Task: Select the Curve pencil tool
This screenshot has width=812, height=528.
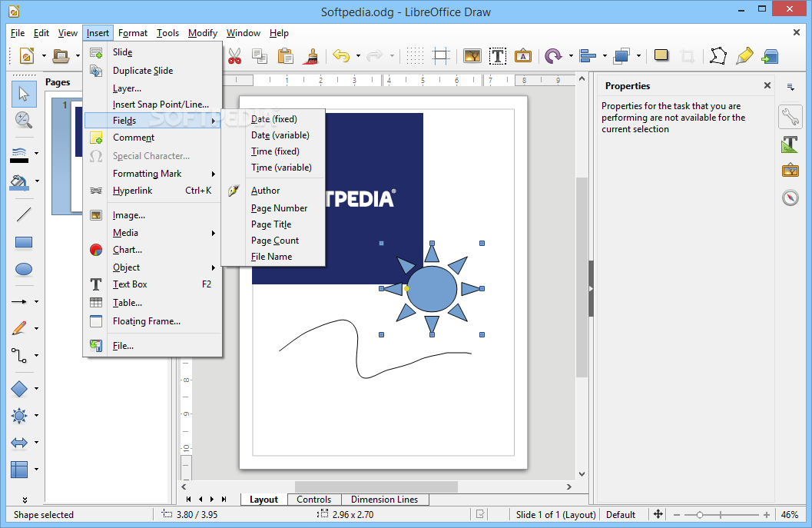Action: [x=19, y=328]
